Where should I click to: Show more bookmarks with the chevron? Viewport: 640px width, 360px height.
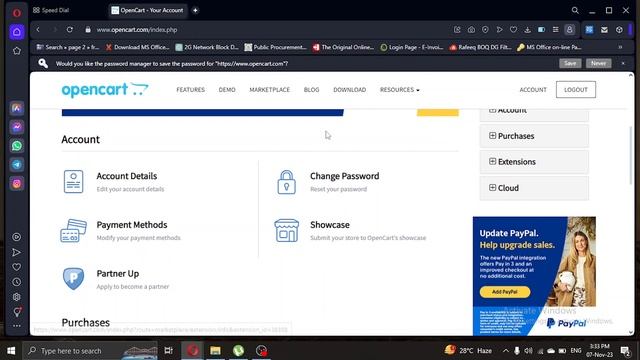click(x=620, y=47)
